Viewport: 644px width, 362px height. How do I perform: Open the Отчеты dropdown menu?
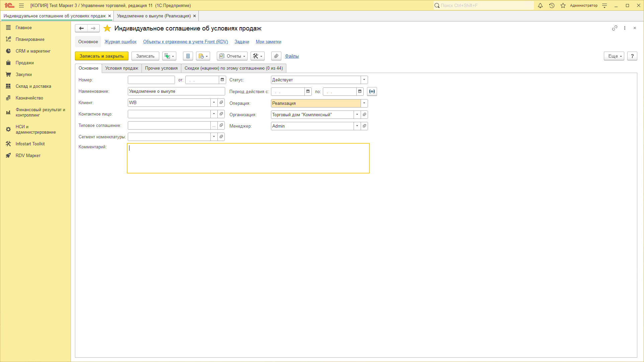point(232,56)
